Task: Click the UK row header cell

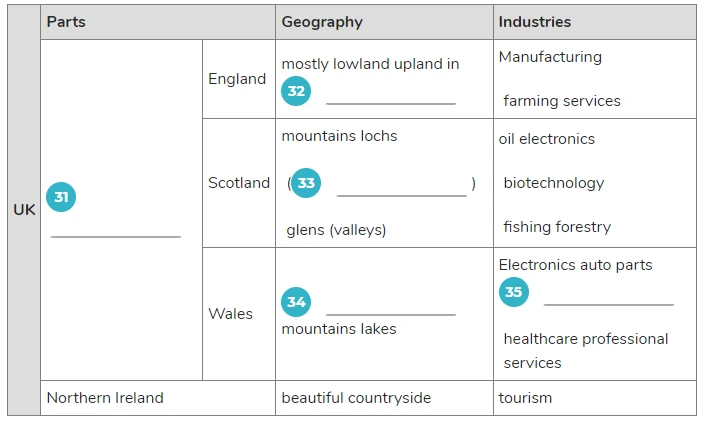Action: tap(24, 210)
